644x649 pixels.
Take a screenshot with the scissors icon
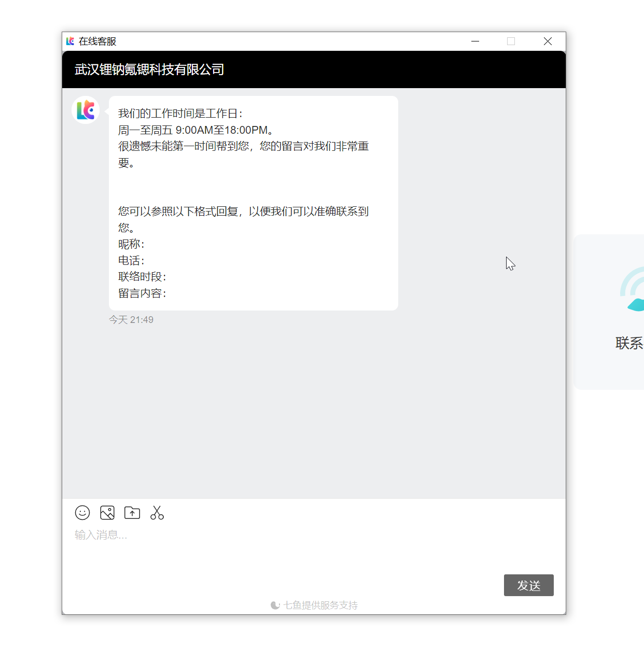click(157, 513)
